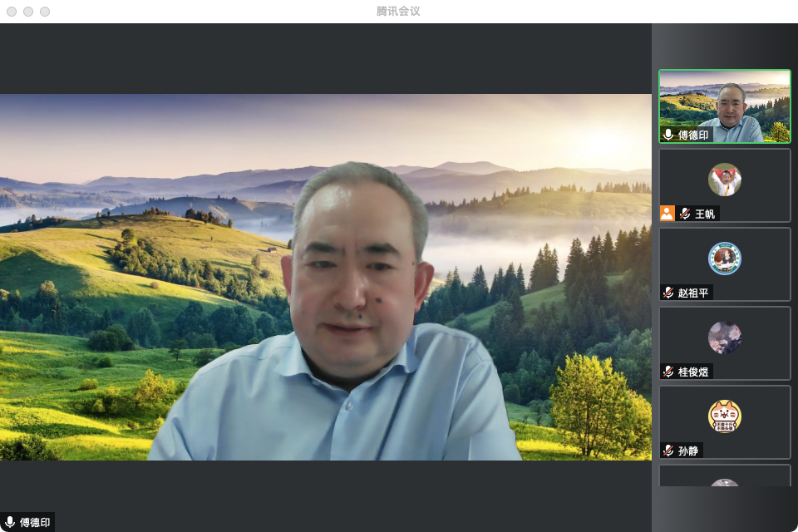Image resolution: width=798 pixels, height=532 pixels.
Task: Click the muted mic icon beside 王帆
Action: [685, 214]
